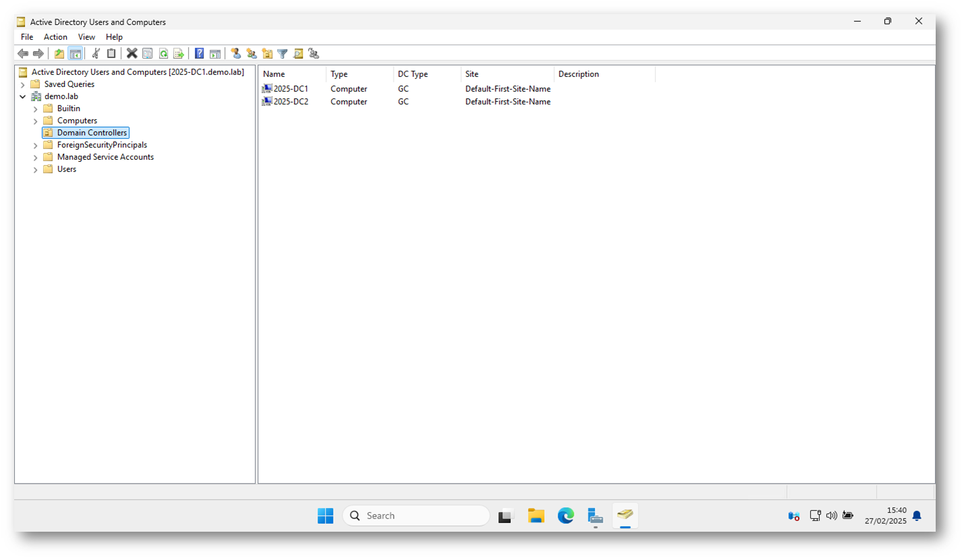The width and height of the screenshot is (964, 560).
Task: Open filter options with the funnel icon
Action: (x=282, y=53)
